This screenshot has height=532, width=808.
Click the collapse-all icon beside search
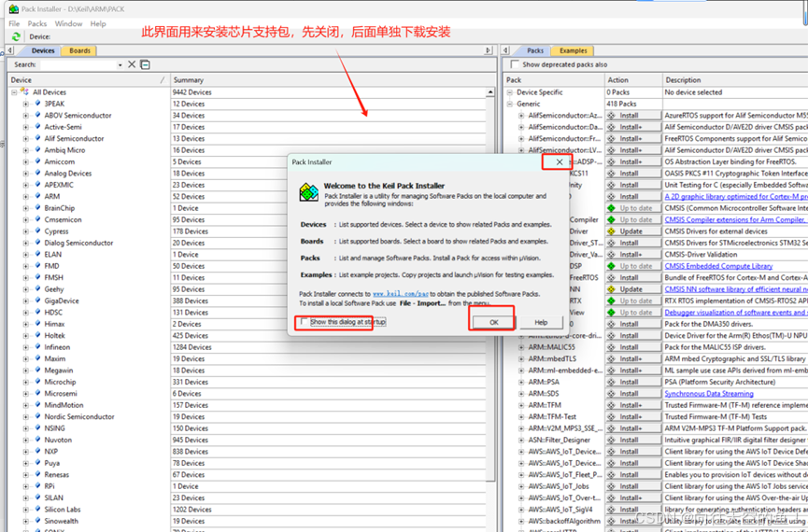[x=146, y=64]
